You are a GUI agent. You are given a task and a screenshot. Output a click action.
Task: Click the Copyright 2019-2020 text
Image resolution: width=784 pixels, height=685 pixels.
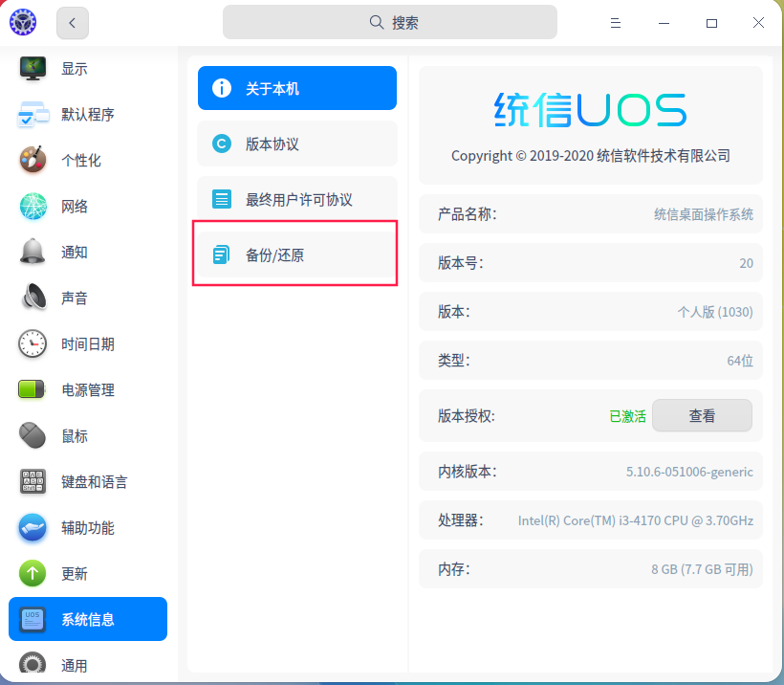(591, 156)
